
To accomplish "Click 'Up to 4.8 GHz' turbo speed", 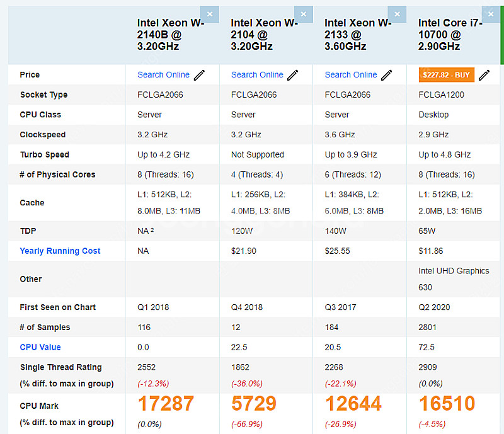I will [445, 154].
